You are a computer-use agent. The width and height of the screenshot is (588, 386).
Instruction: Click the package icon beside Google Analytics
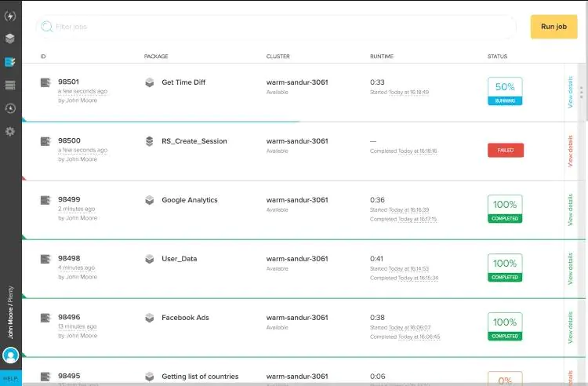149,200
